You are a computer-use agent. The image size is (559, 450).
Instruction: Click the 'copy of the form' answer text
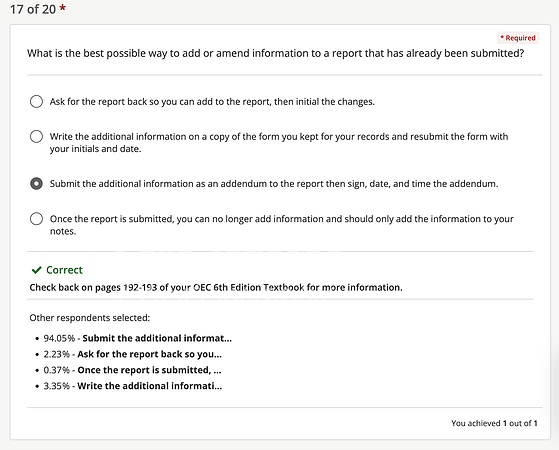pos(279,142)
